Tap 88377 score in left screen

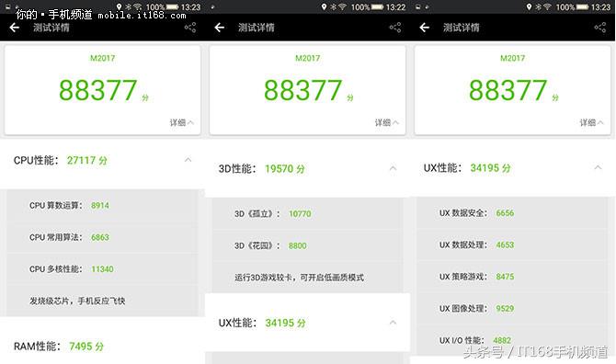click(98, 90)
